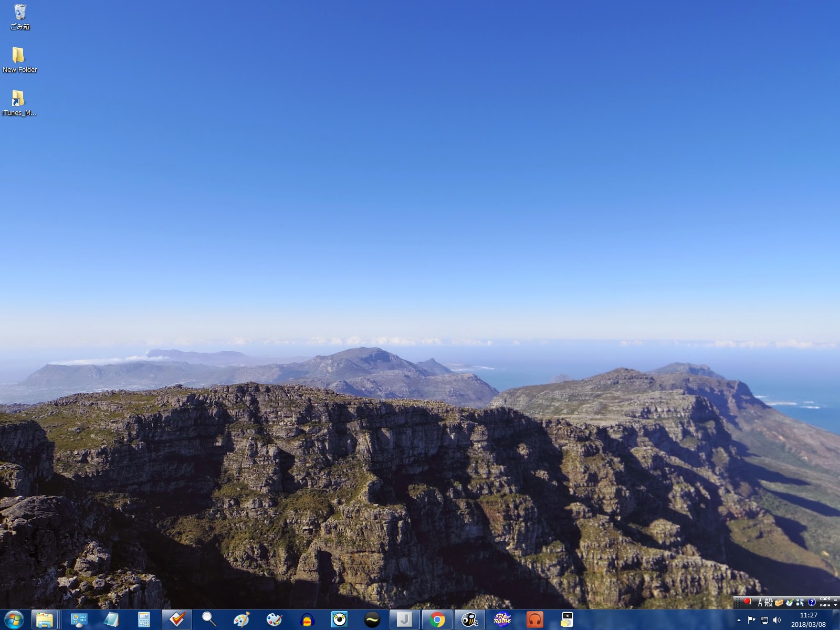840x630 pixels.
Task: Launch the Calculator from the taskbar
Action: point(144,620)
